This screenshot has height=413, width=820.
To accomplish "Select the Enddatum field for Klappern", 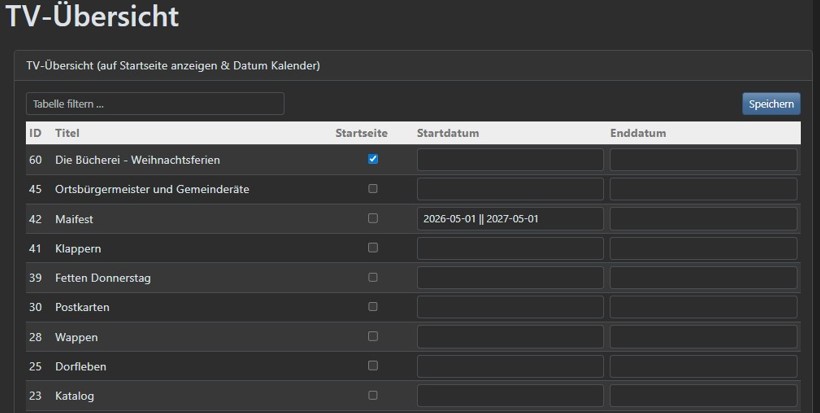I will coord(703,248).
